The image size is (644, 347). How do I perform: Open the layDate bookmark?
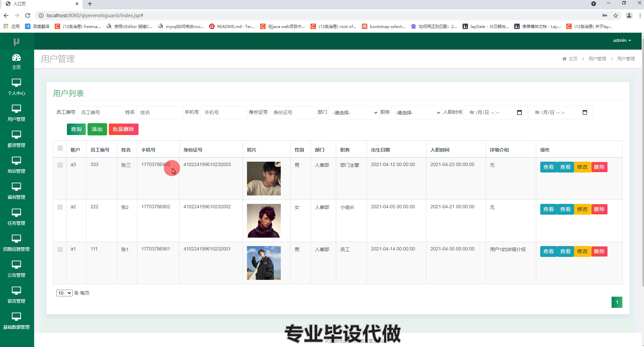pyautogui.click(x=486, y=26)
